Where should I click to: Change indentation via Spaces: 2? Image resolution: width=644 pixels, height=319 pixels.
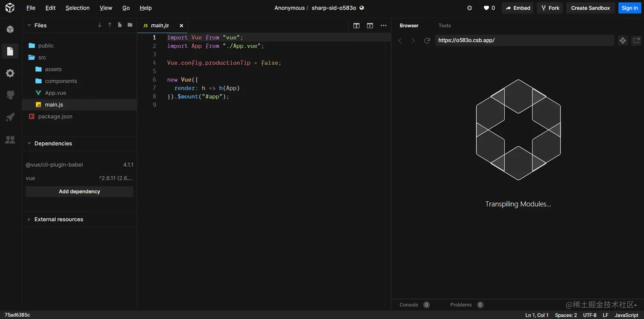click(566, 315)
